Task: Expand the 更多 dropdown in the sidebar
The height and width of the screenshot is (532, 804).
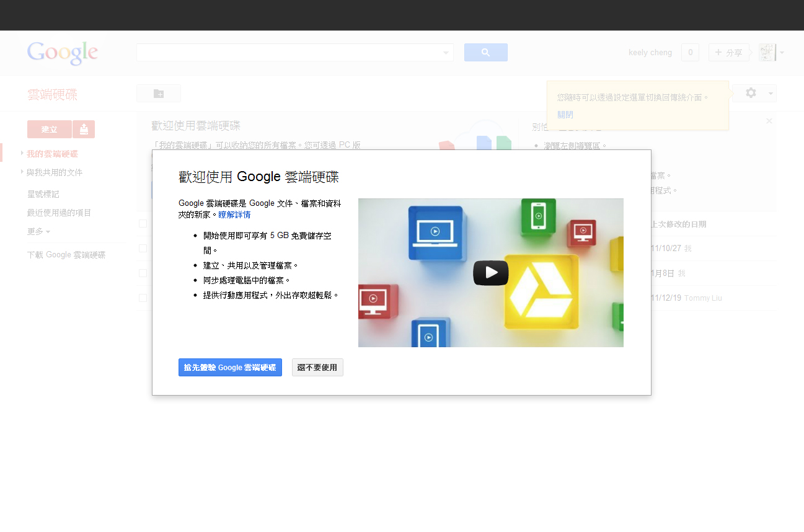Action: click(39, 231)
